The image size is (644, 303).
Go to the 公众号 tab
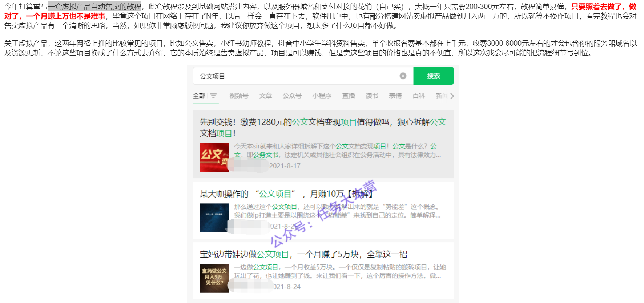292,96
